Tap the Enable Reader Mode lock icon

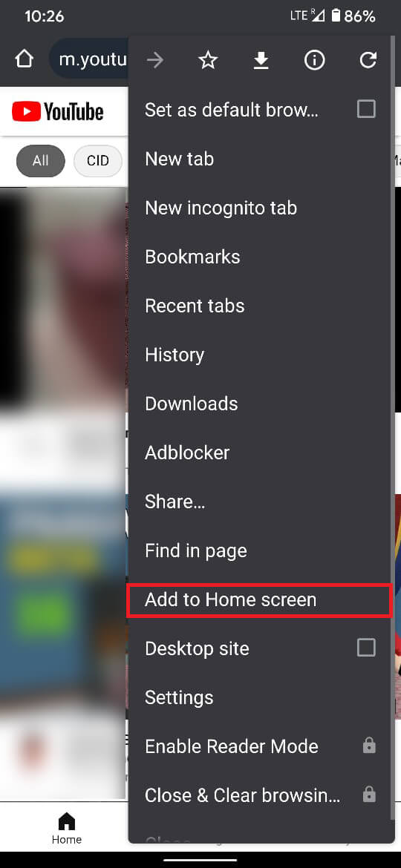(x=369, y=746)
